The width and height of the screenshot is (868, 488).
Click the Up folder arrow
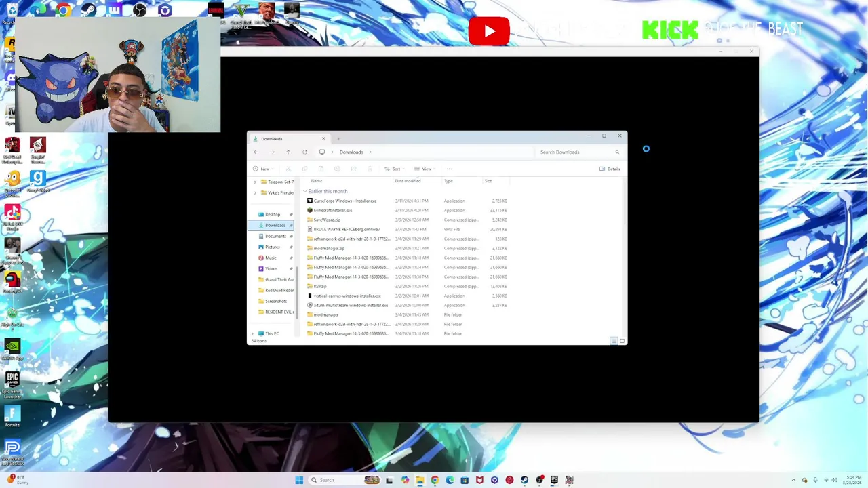[x=288, y=152]
